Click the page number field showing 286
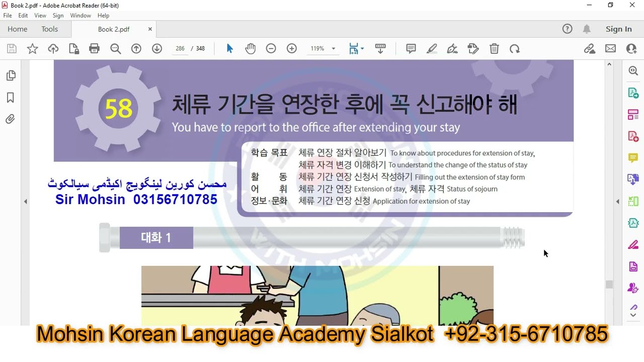The image size is (644, 362). (x=180, y=49)
